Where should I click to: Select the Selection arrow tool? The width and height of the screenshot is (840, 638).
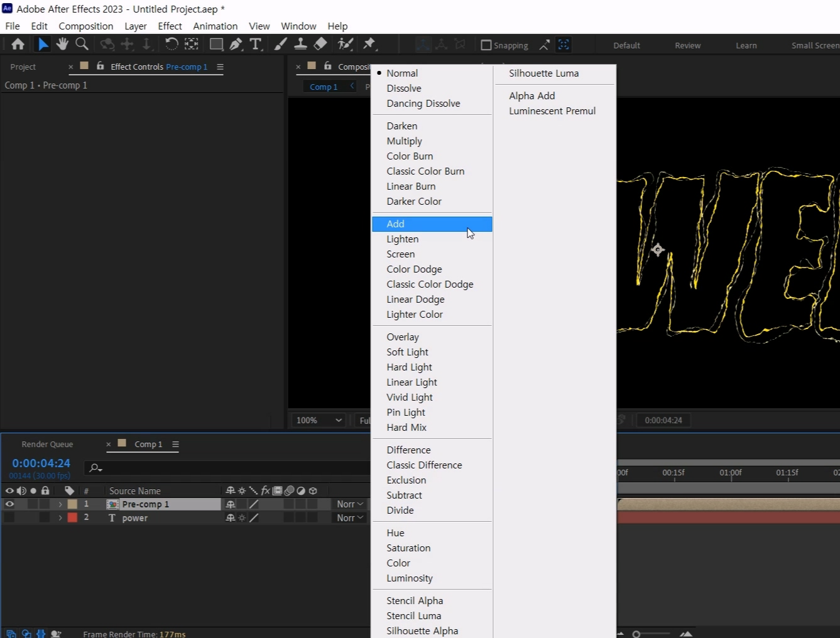pos(42,45)
